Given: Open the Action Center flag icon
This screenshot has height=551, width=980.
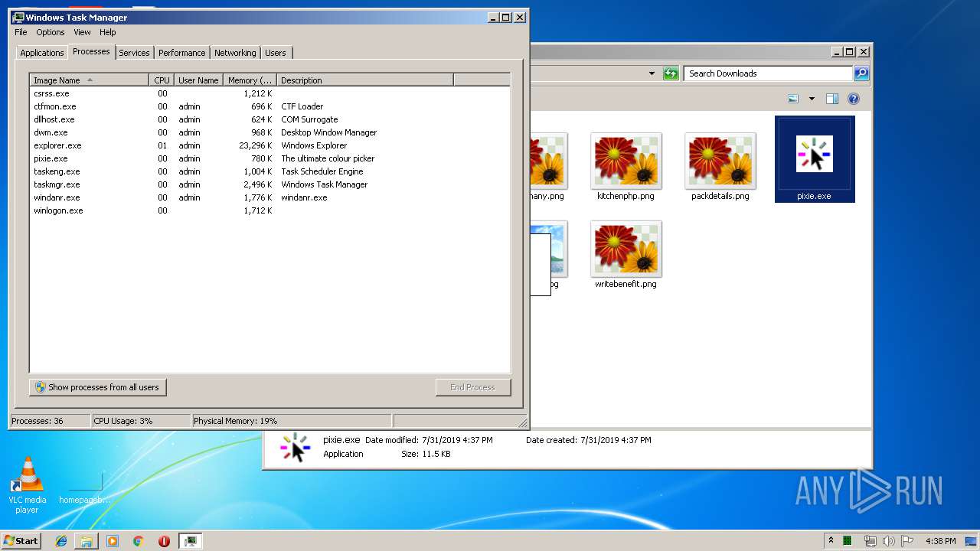Looking at the screenshot, I should (x=907, y=541).
